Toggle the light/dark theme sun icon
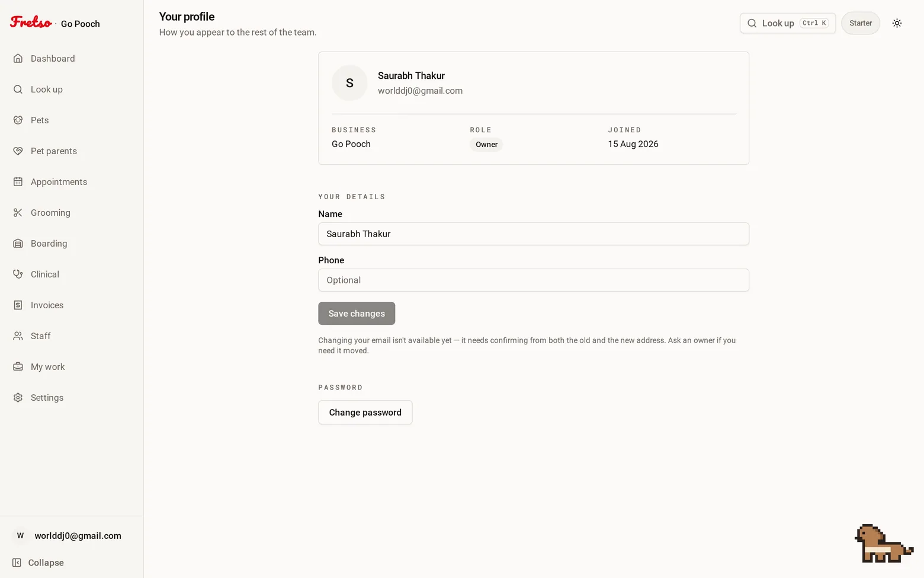The image size is (924, 578). click(x=897, y=23)
